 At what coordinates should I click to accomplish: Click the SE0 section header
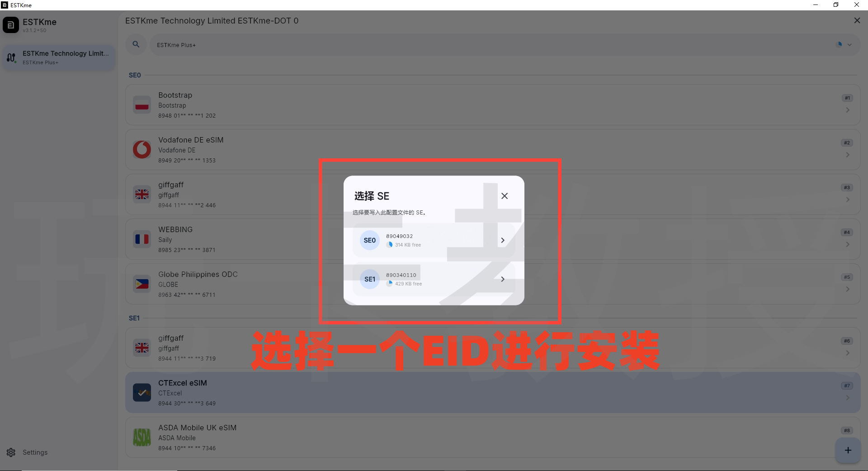pos(135,75)
